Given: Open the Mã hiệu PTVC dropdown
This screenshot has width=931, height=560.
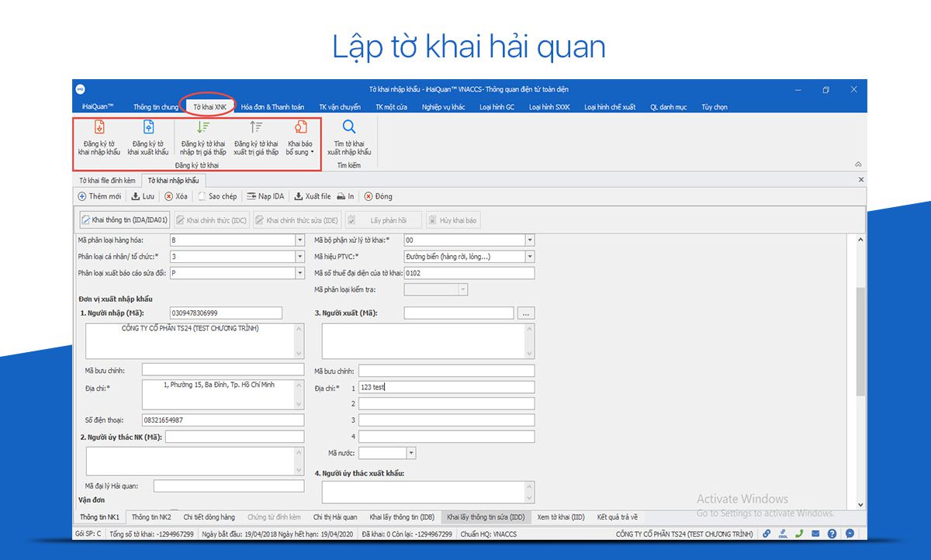Looking at the screenshot, I should (x=530, y=257).
